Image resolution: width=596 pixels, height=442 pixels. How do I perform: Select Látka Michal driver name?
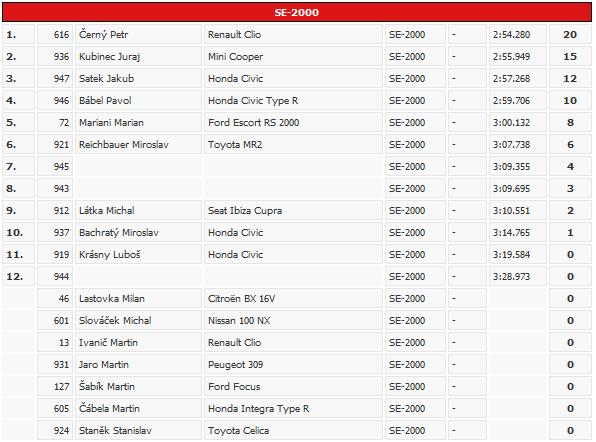pyautogui.click(x=106, y=211)
